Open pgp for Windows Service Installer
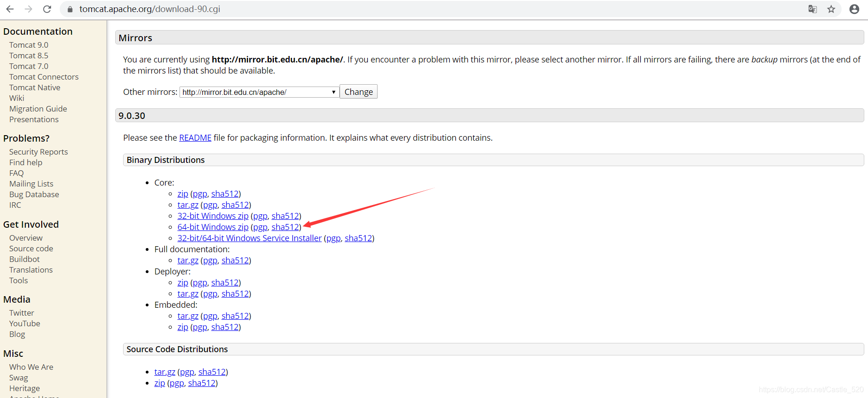Screen dimensions: 868x398 pyautogui.click(x=334, y=238)
